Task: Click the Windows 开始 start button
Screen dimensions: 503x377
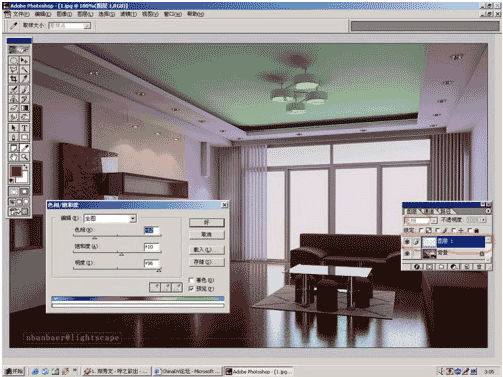Action: click(x=14, y=371)
